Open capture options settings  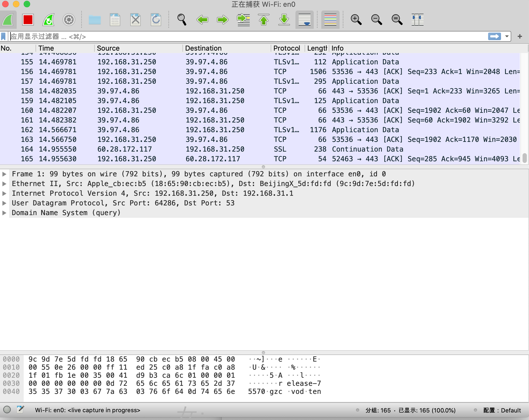point(69,20)
